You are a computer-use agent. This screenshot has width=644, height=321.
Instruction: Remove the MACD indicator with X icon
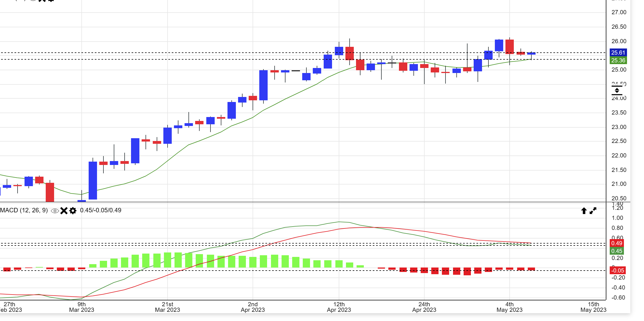pyautogui.click(x=64, y=211)
